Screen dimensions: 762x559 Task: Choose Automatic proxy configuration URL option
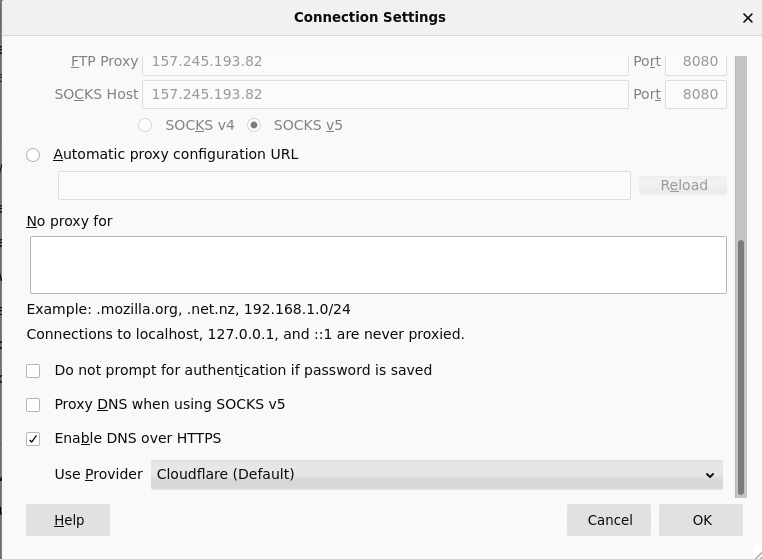[33, 155]
